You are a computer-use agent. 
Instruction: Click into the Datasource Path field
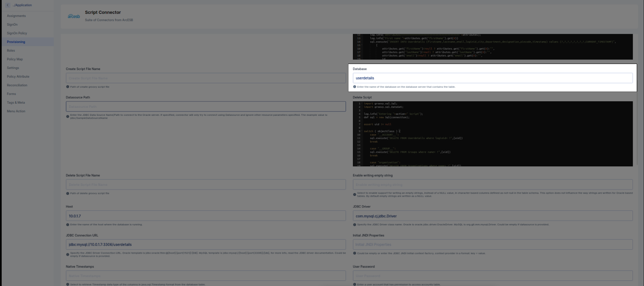pyautogui.click(x=206, y=107)
